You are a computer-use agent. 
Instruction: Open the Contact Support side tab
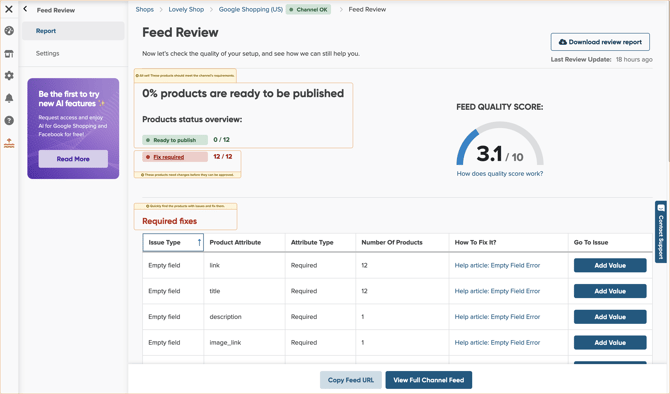661,232
